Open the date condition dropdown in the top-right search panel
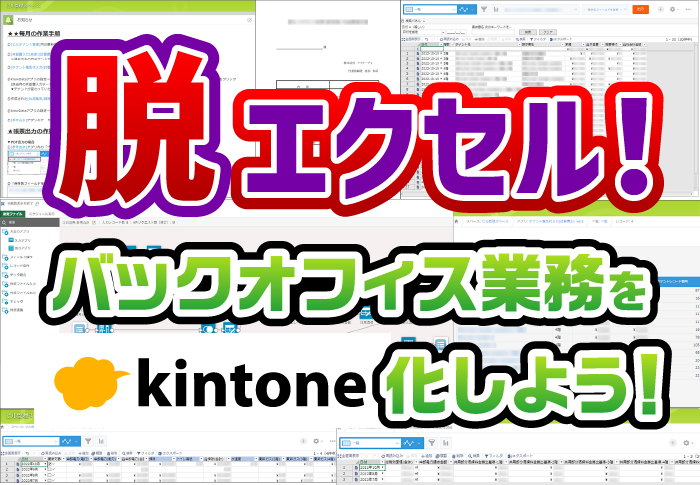This screenshot has height=485, width=700. (424, 32)
